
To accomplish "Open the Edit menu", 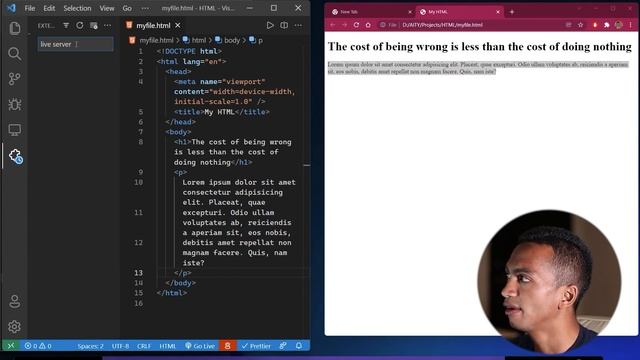I will 49,8.
